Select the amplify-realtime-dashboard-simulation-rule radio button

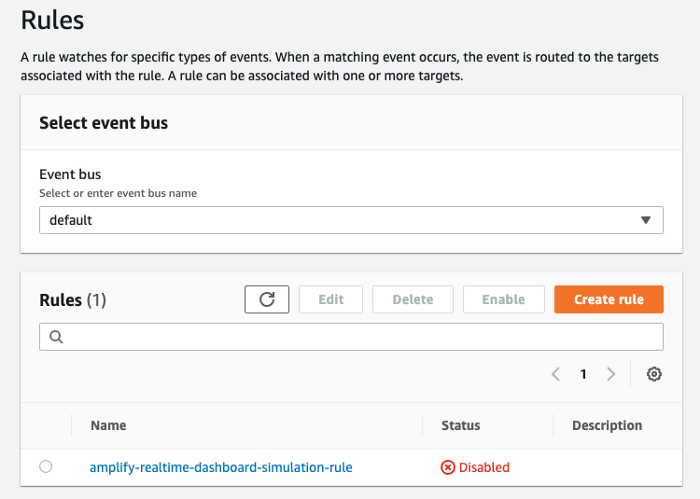click(x=46, y=466)
